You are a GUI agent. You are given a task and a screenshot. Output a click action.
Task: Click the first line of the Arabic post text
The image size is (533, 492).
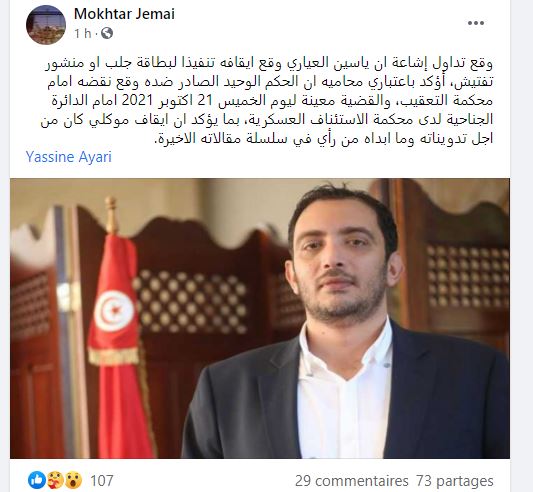tap(269, 64)
